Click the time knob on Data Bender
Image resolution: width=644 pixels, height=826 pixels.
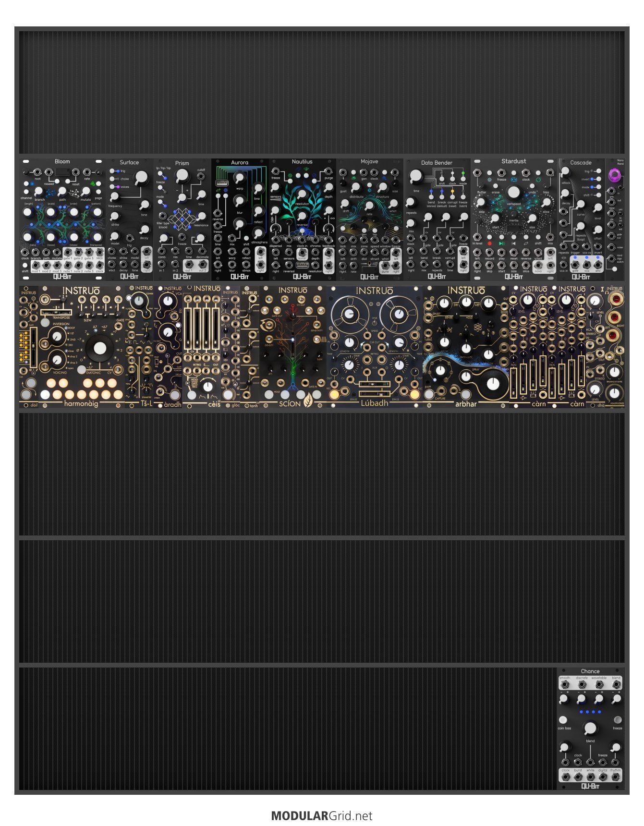tap(416, 177)
